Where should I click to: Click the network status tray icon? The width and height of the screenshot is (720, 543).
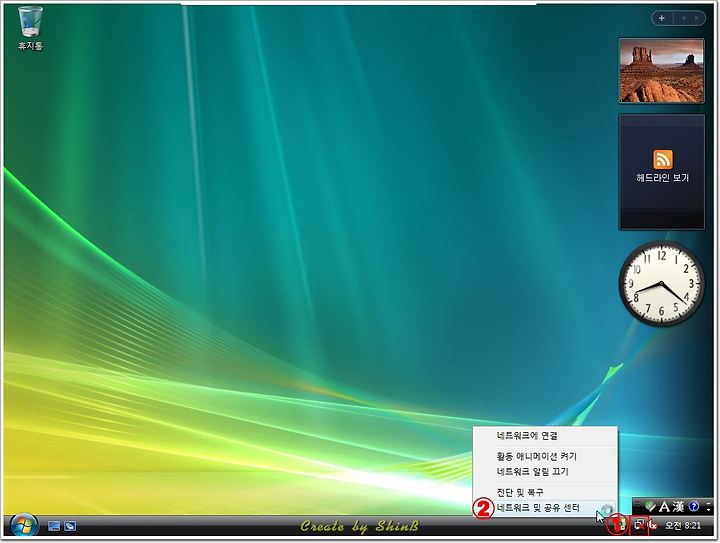639,525
